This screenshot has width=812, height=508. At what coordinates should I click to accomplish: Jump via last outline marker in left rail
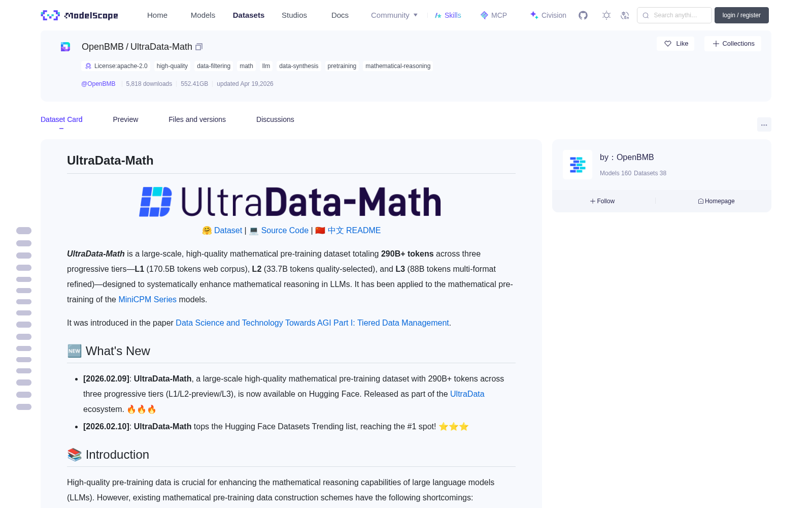(x=24, y=407)
